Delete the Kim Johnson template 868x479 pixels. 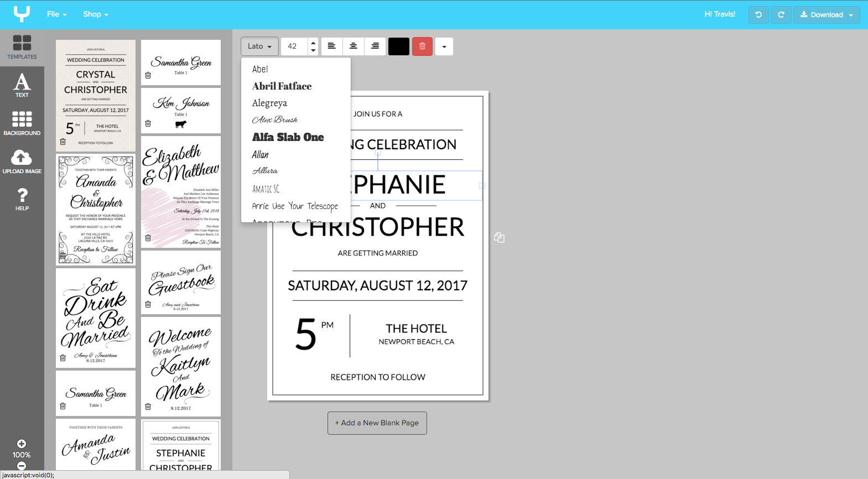(x=148, y=123)
